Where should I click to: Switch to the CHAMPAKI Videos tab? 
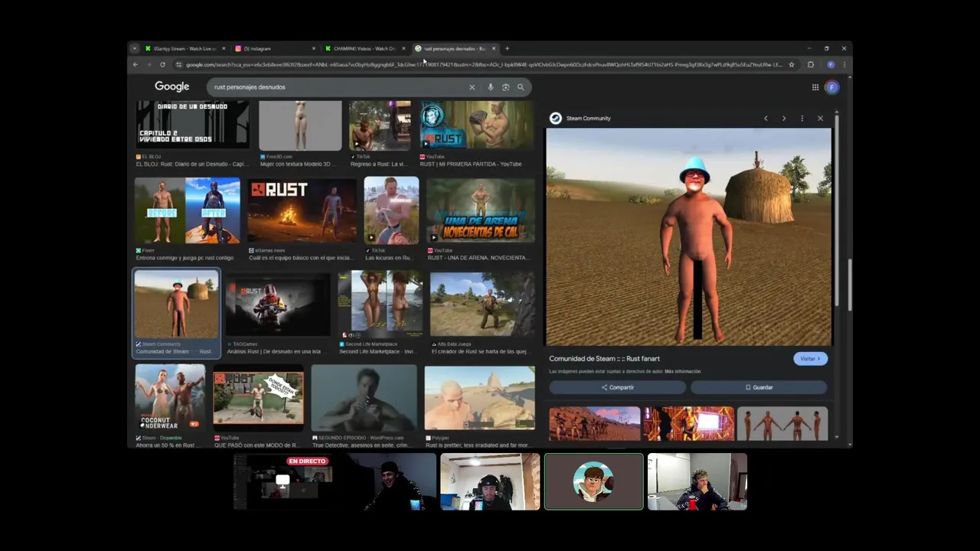pos(364,48)
